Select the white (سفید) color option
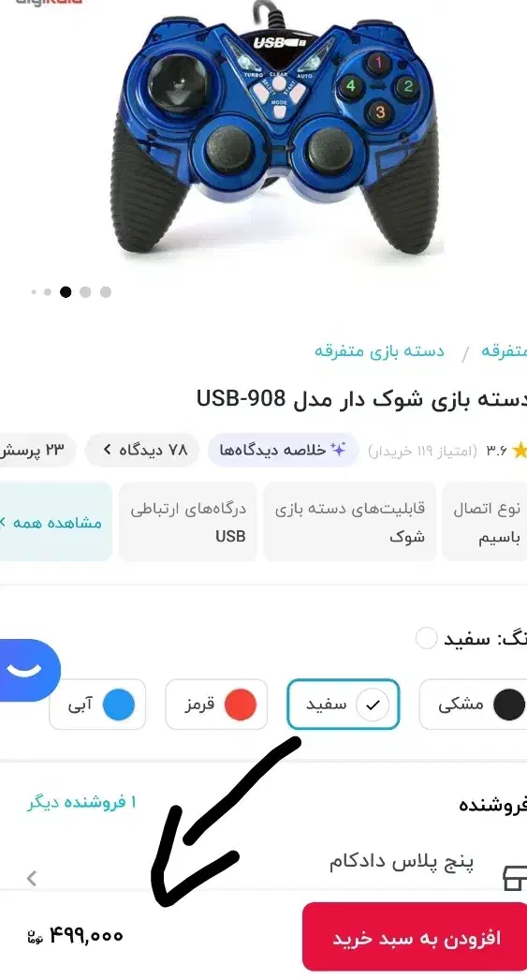The width and height of the screenshot is (527, 980). pyautogui.click(x=343, y=705)
